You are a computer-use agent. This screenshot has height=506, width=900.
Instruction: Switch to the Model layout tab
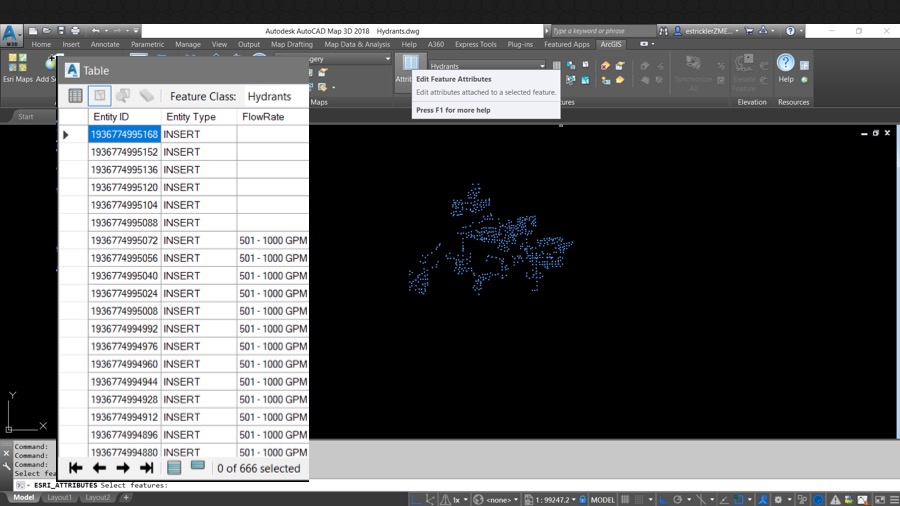click(x=24, y=497)
